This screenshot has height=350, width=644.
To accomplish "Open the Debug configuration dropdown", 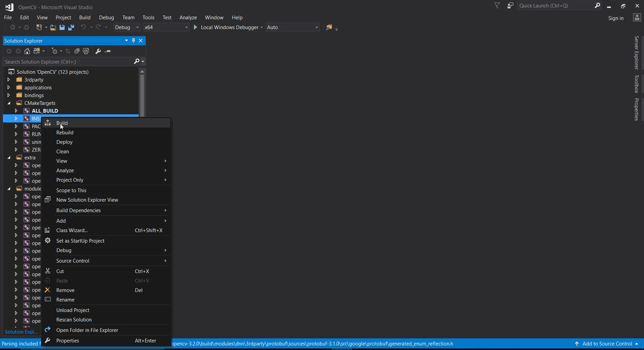I will (137, 27).
